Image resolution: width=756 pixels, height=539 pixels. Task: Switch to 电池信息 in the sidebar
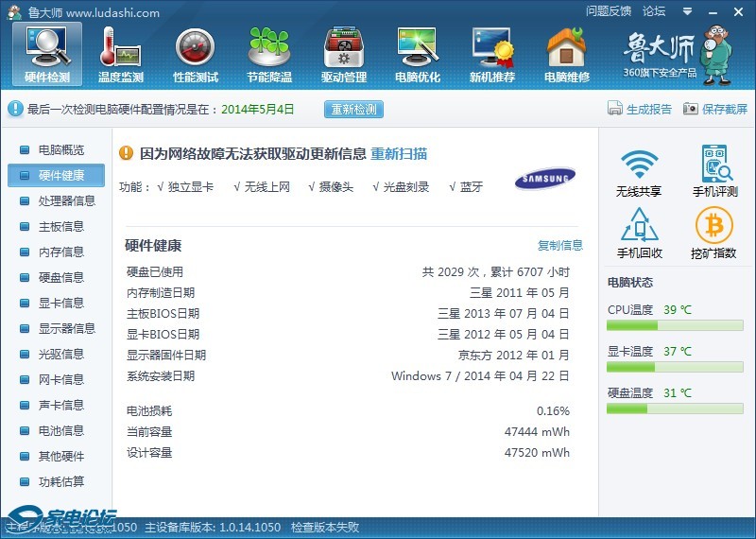coord(60,430)
